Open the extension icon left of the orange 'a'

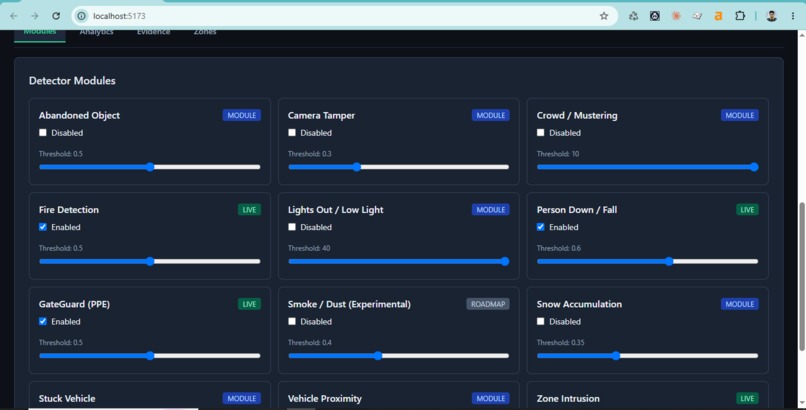tap(697, 16)
